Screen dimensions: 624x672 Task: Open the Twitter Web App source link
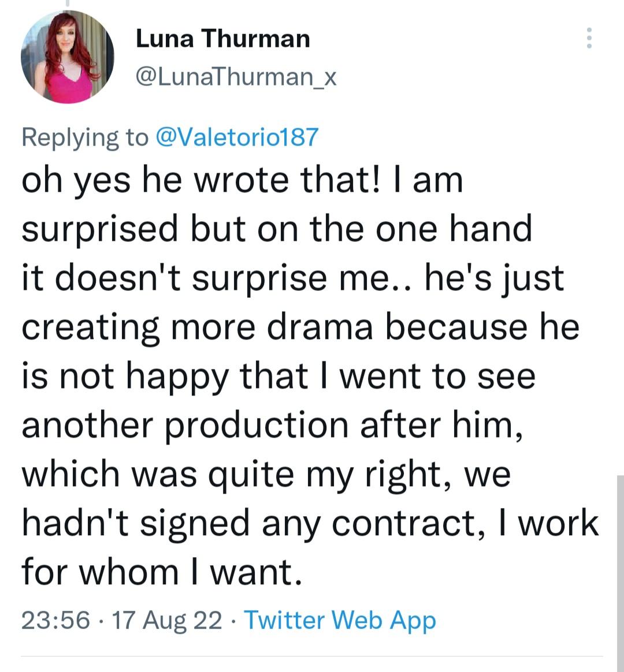coord(340,620)
